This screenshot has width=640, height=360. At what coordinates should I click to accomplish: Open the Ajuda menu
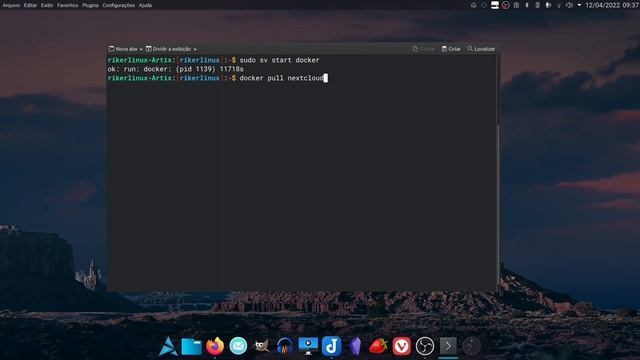tap(145, 5)
